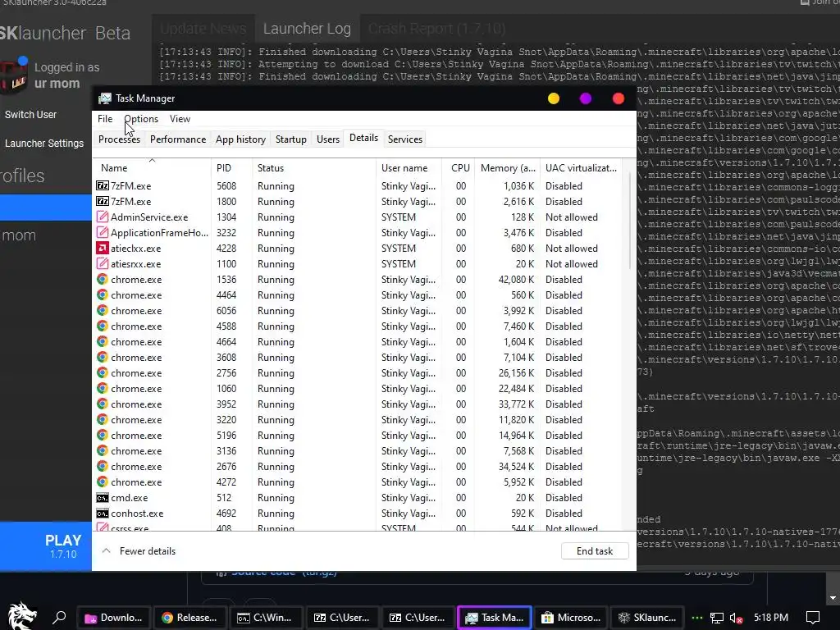Open taskbar search magnifier
The height and width of the screenshot is (630, 840).
59,618
